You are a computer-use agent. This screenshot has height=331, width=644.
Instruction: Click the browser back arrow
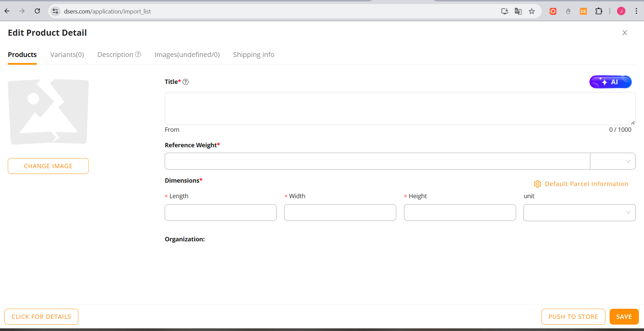[7, 11]
